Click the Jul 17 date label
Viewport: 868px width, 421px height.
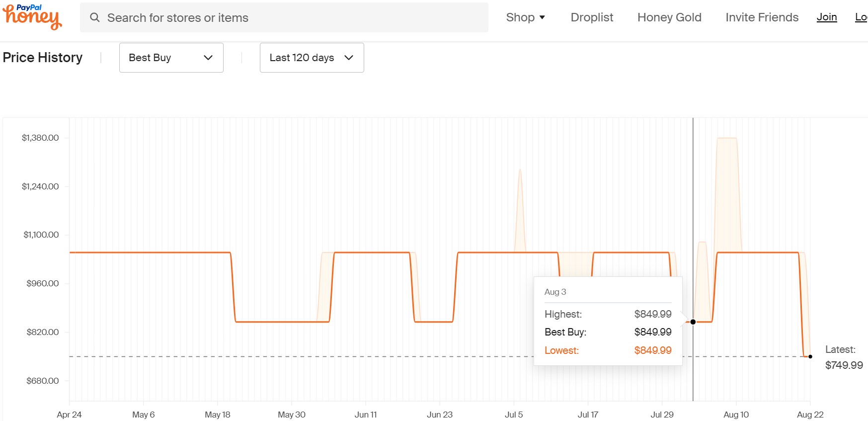(x=588, y=415)
